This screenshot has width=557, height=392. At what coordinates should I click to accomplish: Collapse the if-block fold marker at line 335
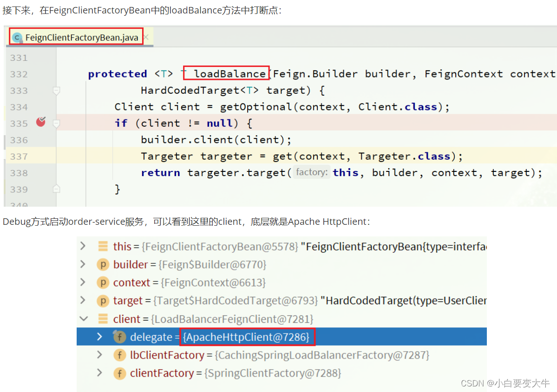click(56, 124)
